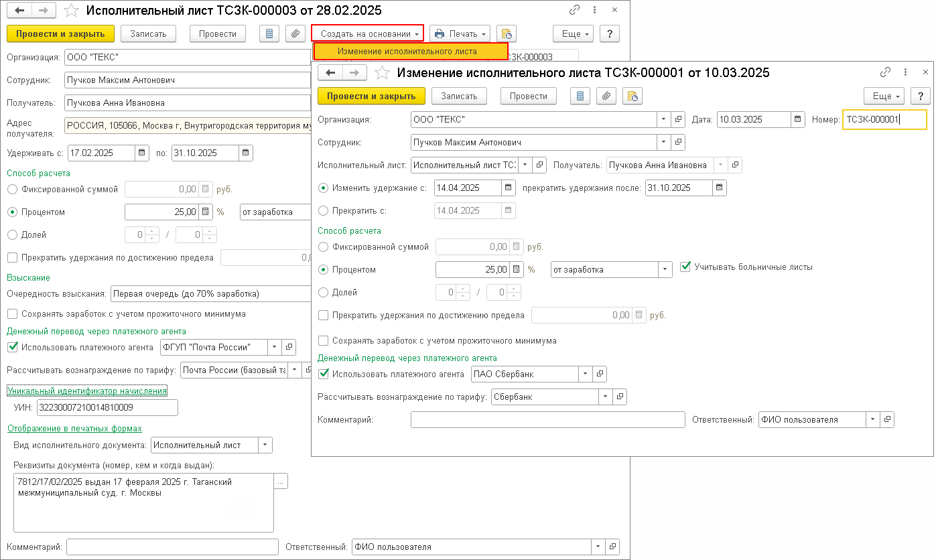Click the Печать button
The height and width of the screenshot is (560, 936).
pyautogui.click(x=460, y=33)
